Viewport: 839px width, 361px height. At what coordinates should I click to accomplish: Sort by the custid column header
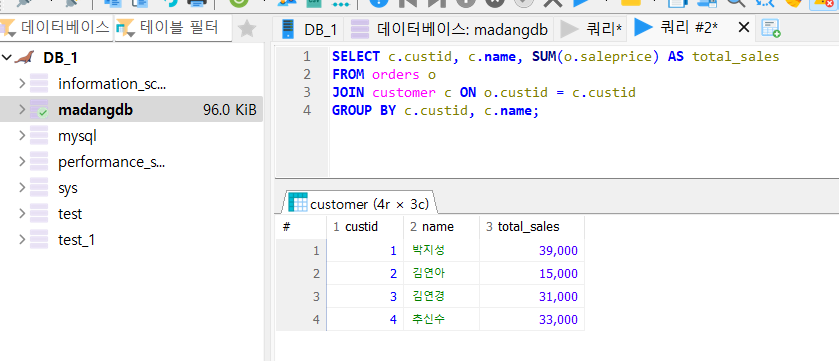tap(365, 227)
